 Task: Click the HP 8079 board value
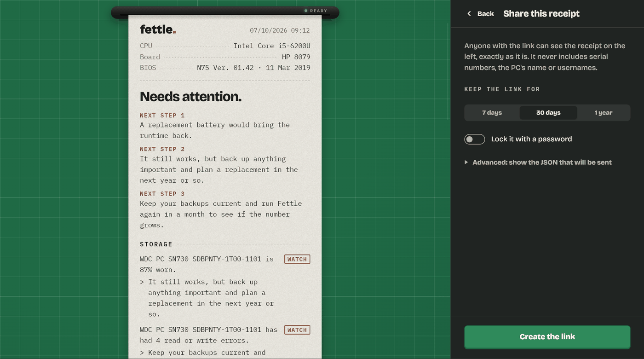click(x=296, y=57)
